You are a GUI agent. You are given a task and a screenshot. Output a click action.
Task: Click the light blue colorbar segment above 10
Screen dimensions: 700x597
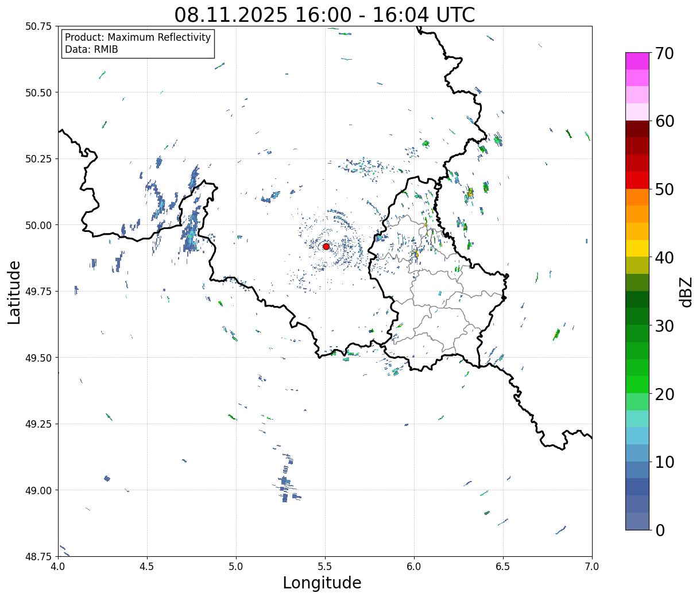click(x=637, y=436)
